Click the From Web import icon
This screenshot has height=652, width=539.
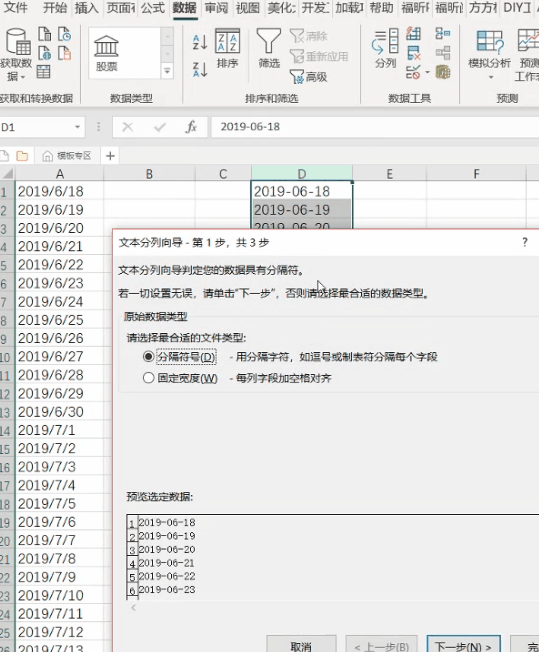pos(45,53)
